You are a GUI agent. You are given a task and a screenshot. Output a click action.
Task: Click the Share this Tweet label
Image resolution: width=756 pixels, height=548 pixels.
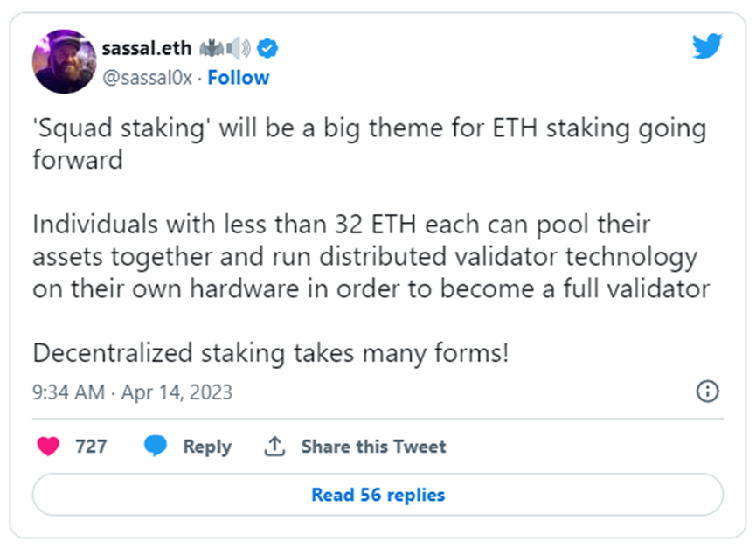374,447
